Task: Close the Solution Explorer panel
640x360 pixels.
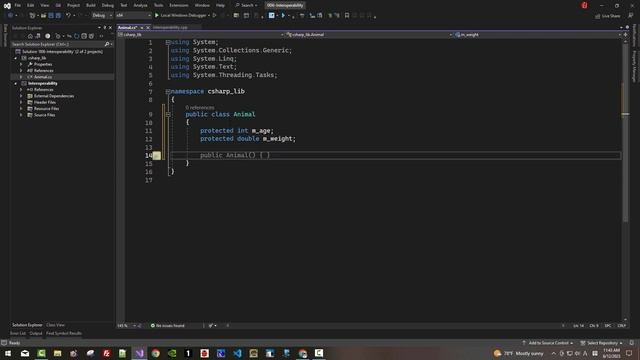Action: pyautogui.click(x=110, y=28)
